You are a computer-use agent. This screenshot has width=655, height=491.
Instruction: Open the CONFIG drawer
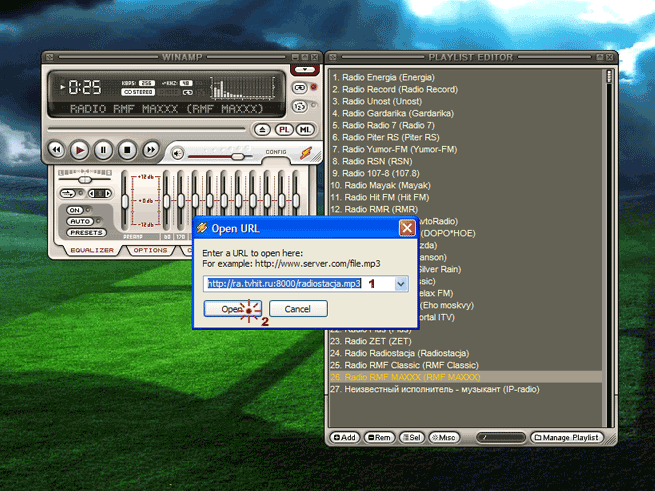(x=276, y=152)
